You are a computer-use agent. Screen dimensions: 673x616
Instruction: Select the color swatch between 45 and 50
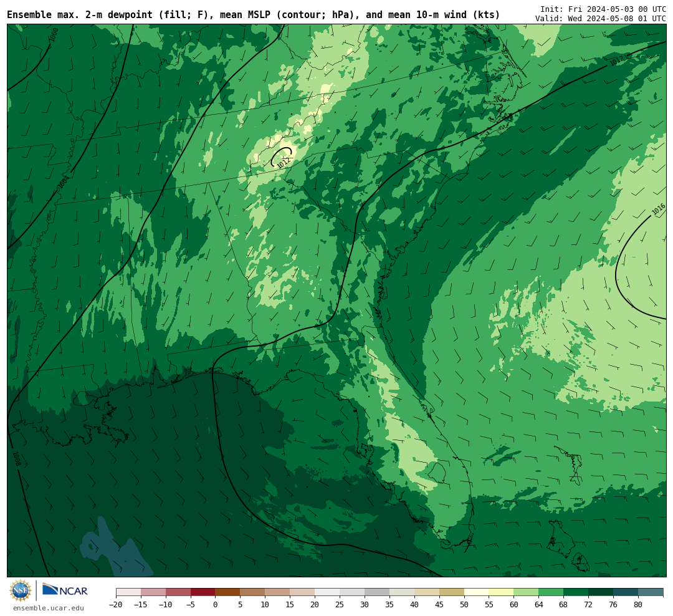point(452,592)
